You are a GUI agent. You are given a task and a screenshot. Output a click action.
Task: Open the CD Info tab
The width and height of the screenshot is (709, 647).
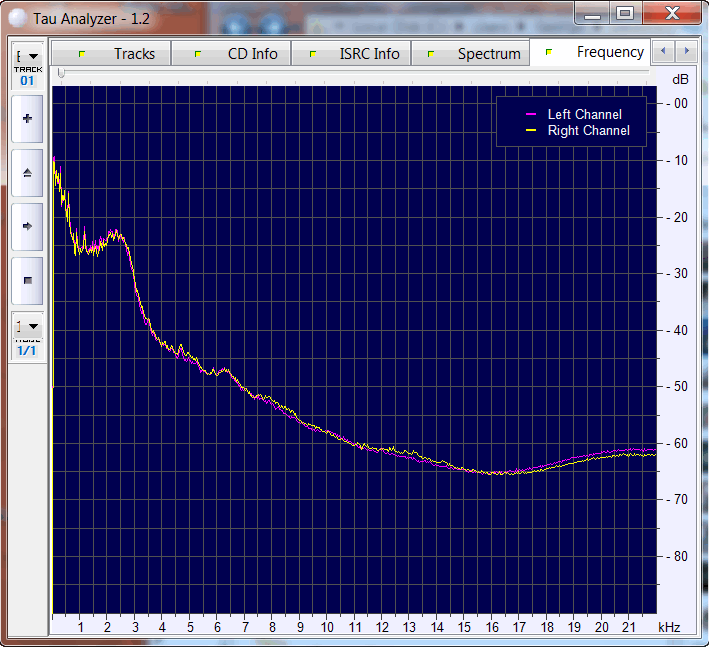pyautogui.click(x=252, y=54)
